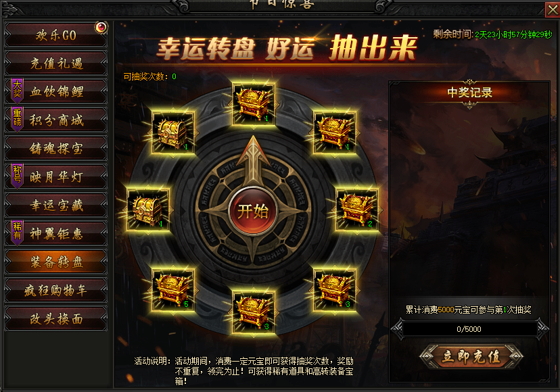Click the 立即充值 recharge button

click(x=471, y=356)
